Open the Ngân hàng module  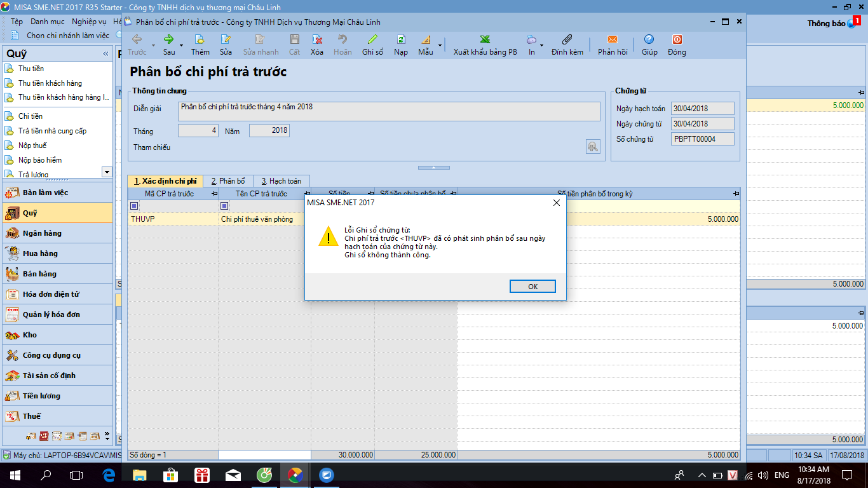(57, 233)
